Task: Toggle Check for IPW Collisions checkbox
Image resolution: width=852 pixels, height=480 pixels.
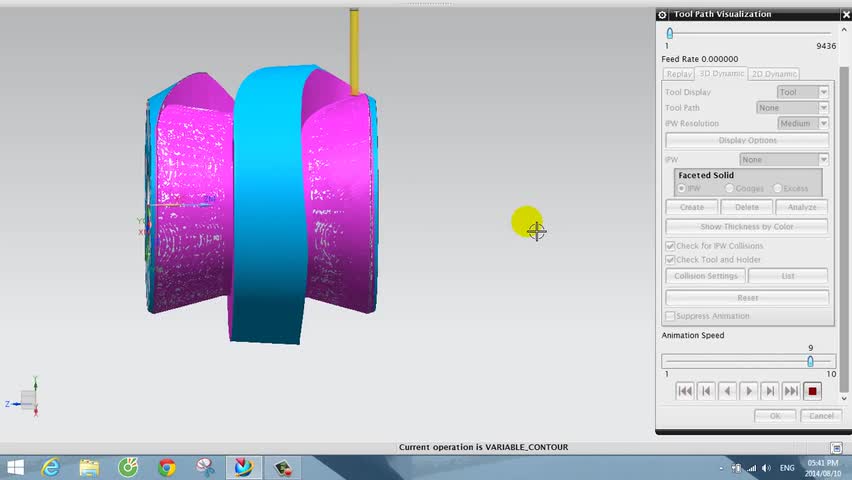Action: tap(670, 246)
